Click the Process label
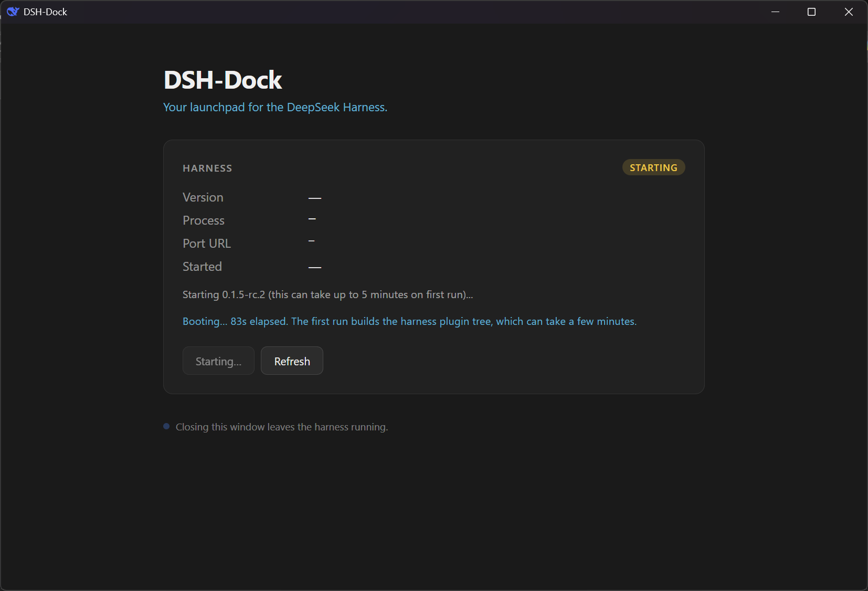The image size is (868, 591). click(204, 220)
